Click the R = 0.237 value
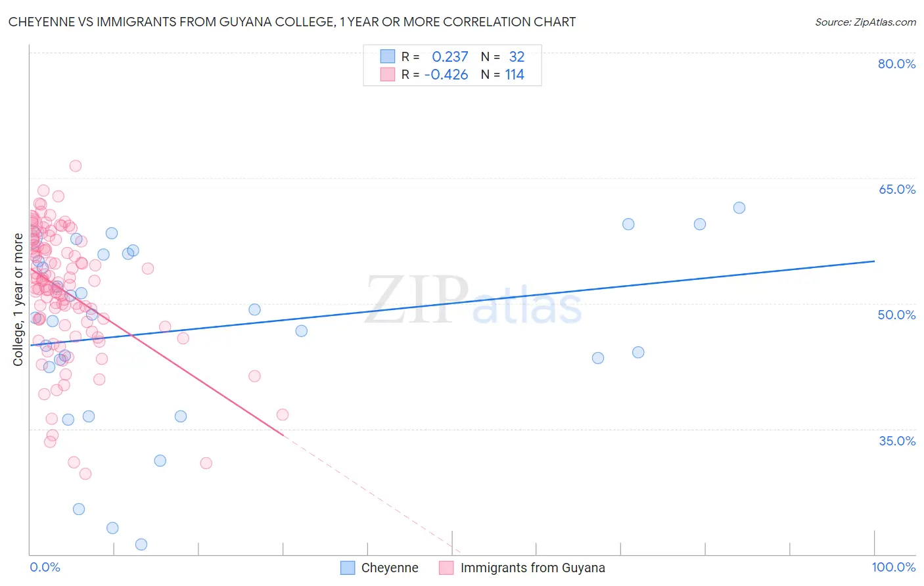The height and width of the screenshot is (586, 924). click(450, 56)
